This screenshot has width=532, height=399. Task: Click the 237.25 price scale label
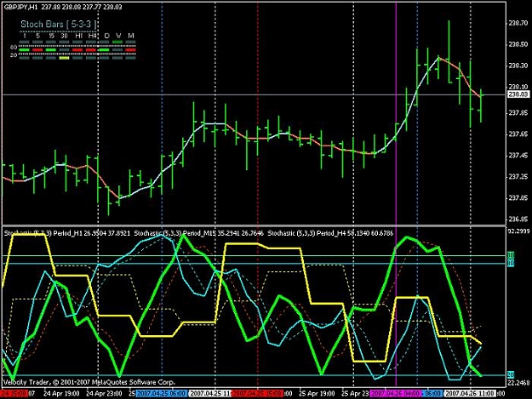pos(518,177)
